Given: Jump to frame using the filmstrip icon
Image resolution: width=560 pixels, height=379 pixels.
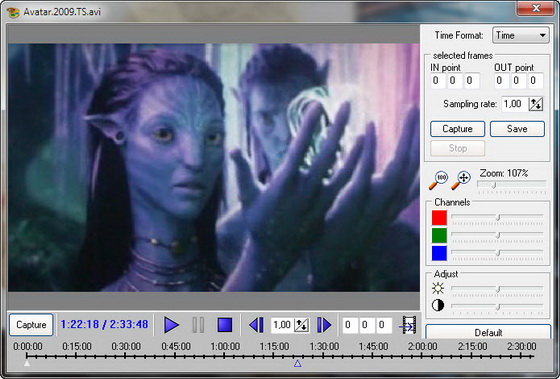Looking at the screenshot, I should coord(408,325).
